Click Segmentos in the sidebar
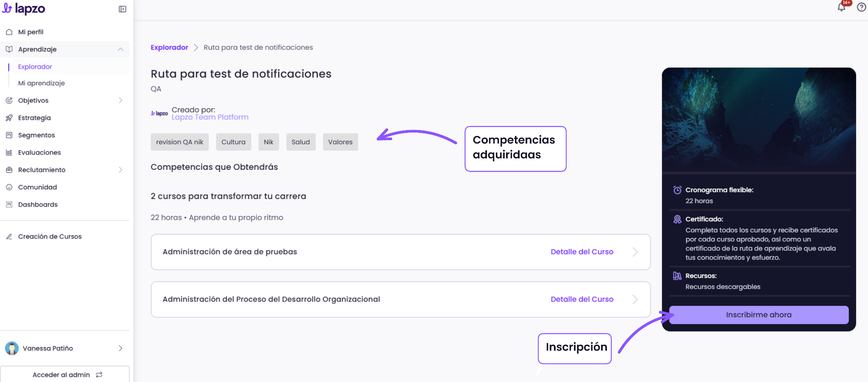The height and width of the screenshot is (382, 868). click(36, 135)
